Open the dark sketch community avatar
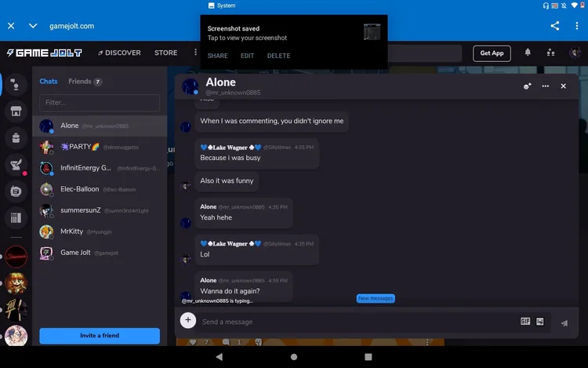Viewport: 588px width, 368px height. 16,310
